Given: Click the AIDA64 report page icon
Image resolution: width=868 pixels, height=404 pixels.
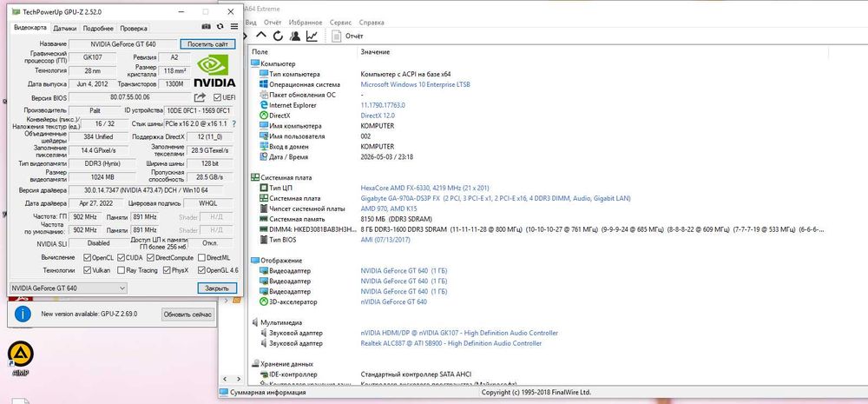Looking at the screenshot, I should pos(336,36).
